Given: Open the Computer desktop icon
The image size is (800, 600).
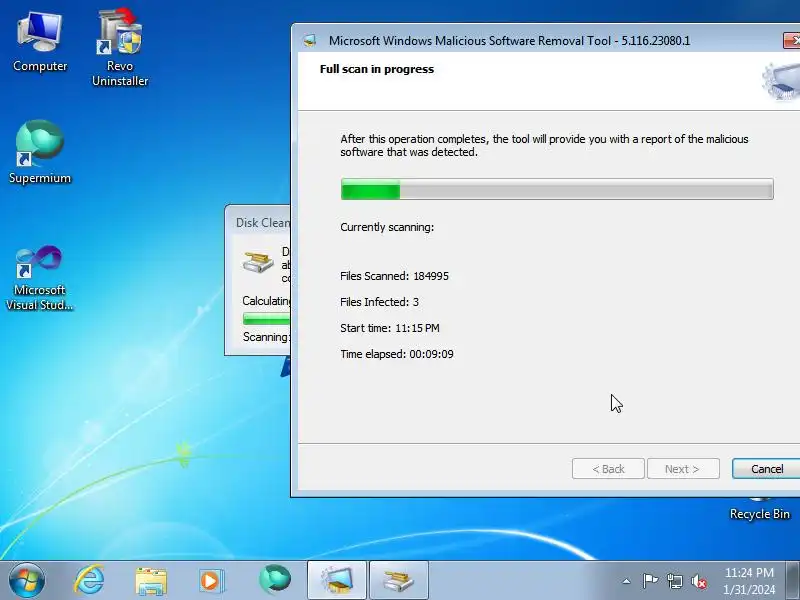Looking at the screenshot, I should [x=40, y=42].
